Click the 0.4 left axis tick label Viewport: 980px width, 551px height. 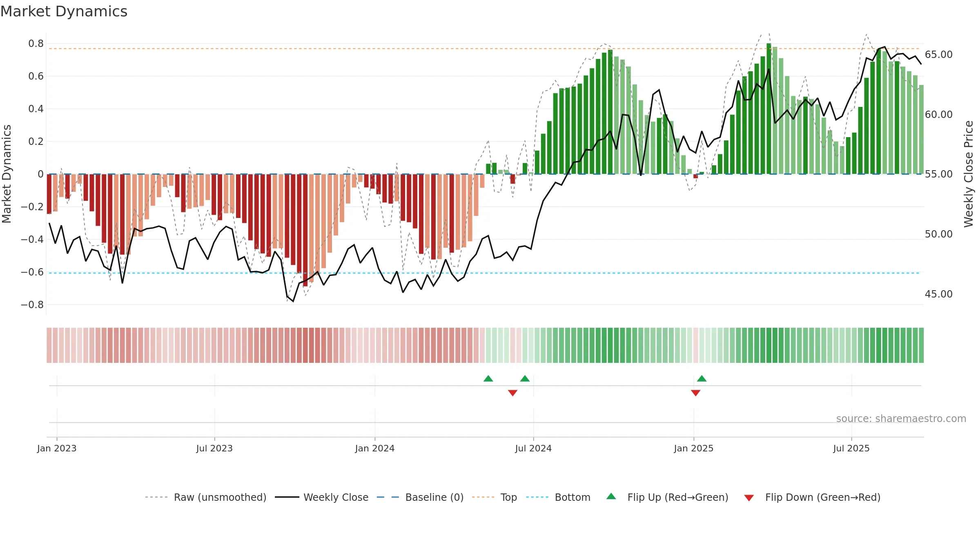tap(36, 109)
